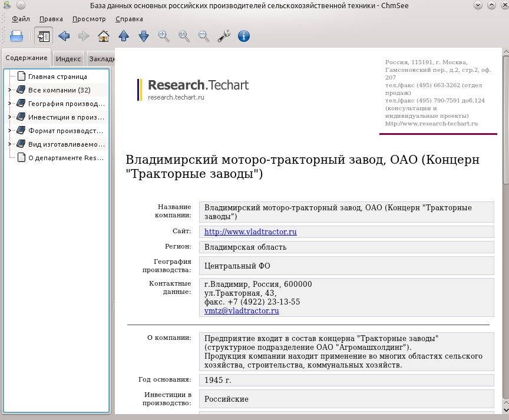Select География производ... tree item
The width and height of the screenshot is (509, 420).
[x=67, y=104]
